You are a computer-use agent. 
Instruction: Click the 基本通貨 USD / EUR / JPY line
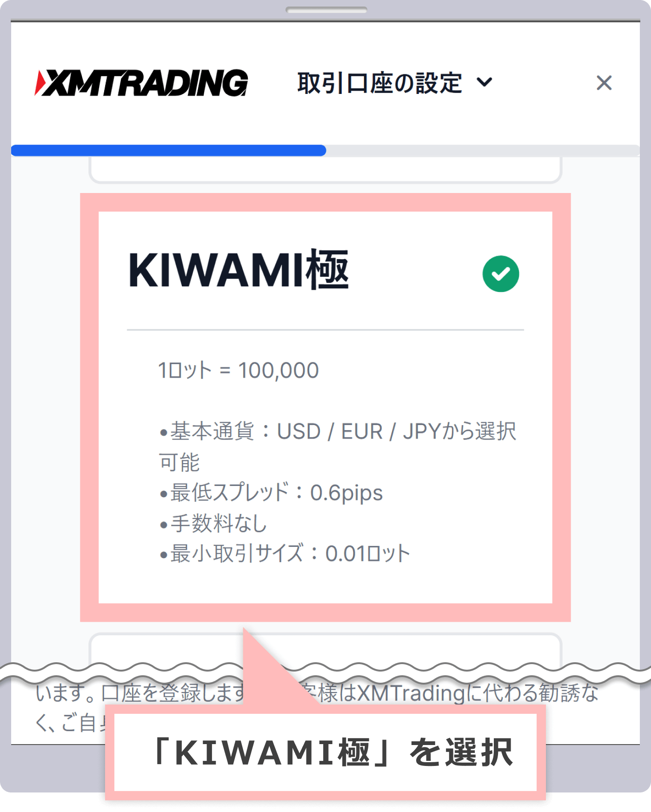tap(338, 446)
